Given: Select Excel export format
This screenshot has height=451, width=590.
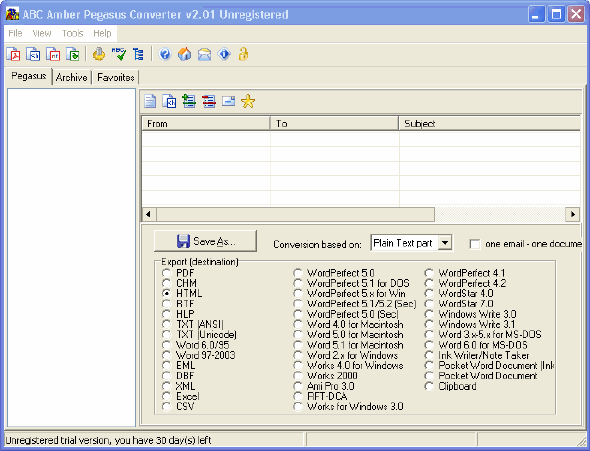Looking at the screenshot, I should tap(166, 396).
